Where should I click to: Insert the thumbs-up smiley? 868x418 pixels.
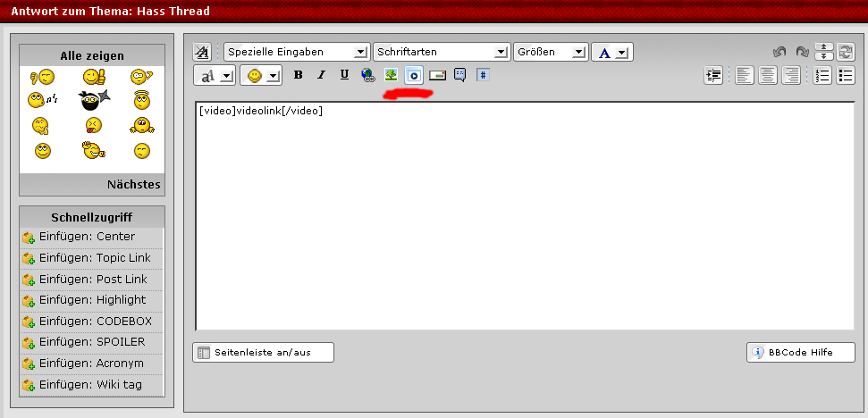(94, 77)
